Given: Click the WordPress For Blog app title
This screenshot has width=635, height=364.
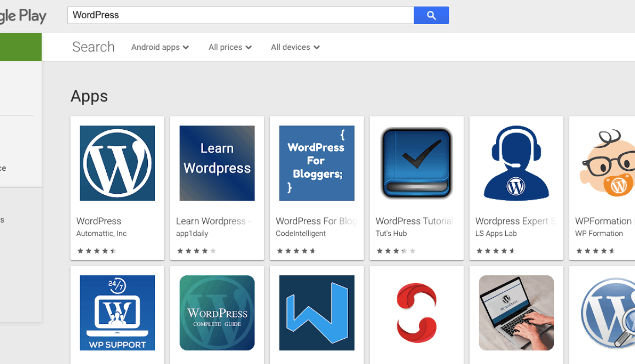Looking at the screenshot, I should tap(316, 221).
